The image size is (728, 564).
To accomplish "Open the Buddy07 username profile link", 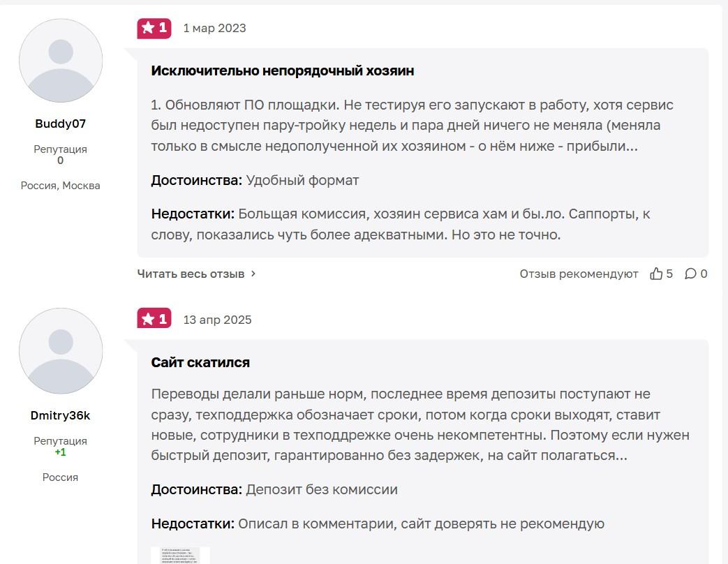I will coord(61,124).
